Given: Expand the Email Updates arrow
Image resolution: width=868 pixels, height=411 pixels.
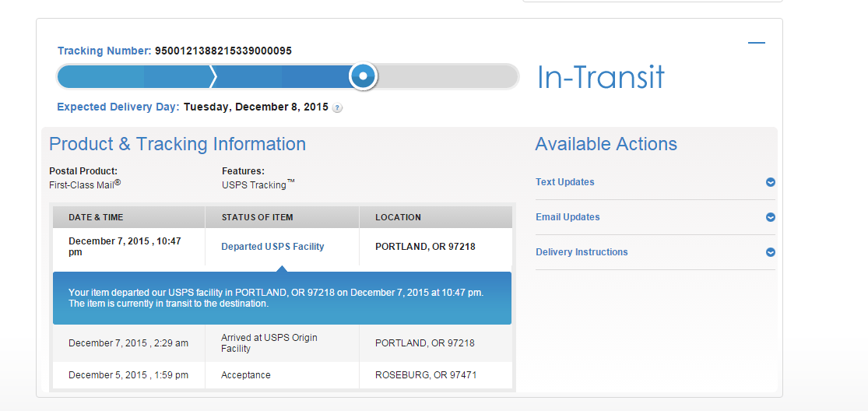Looking at the screenshot, I should 770,217.
